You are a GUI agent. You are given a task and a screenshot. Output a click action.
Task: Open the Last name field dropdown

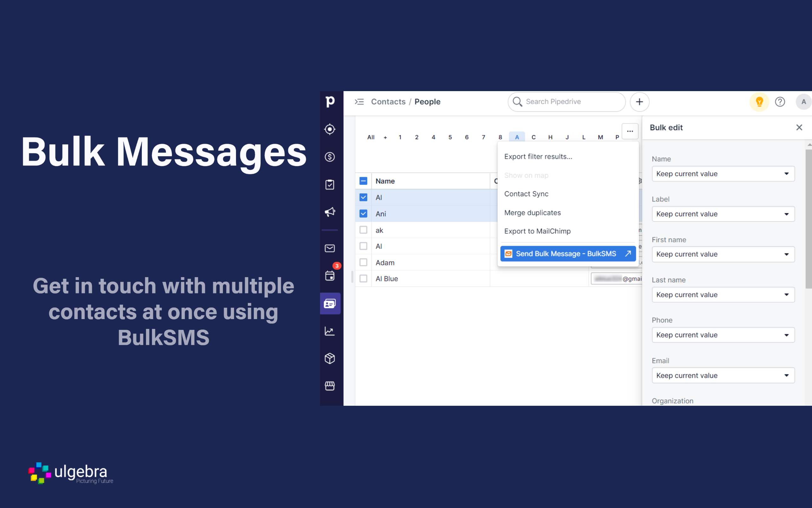coord(723,295)
